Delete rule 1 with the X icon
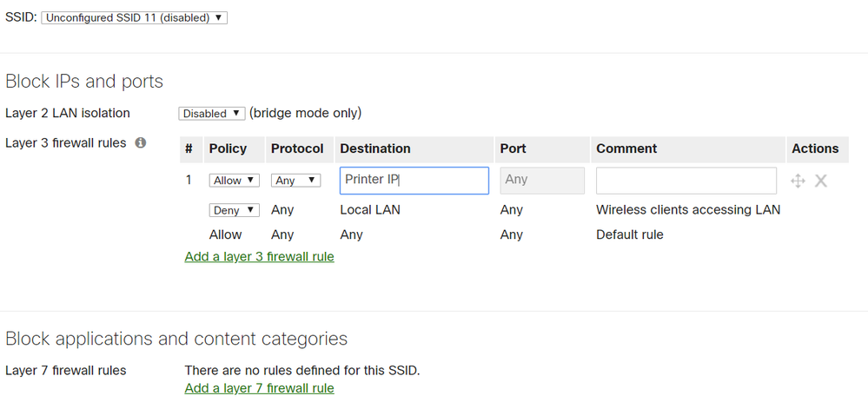This screenshot has height=409, width=868. 821,181
